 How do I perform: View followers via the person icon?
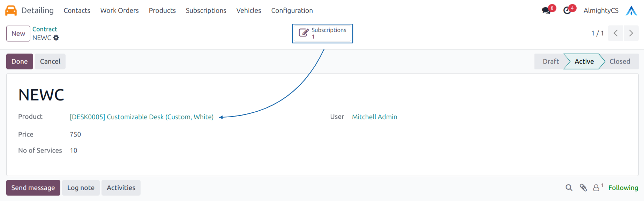[x=596, y=188]
